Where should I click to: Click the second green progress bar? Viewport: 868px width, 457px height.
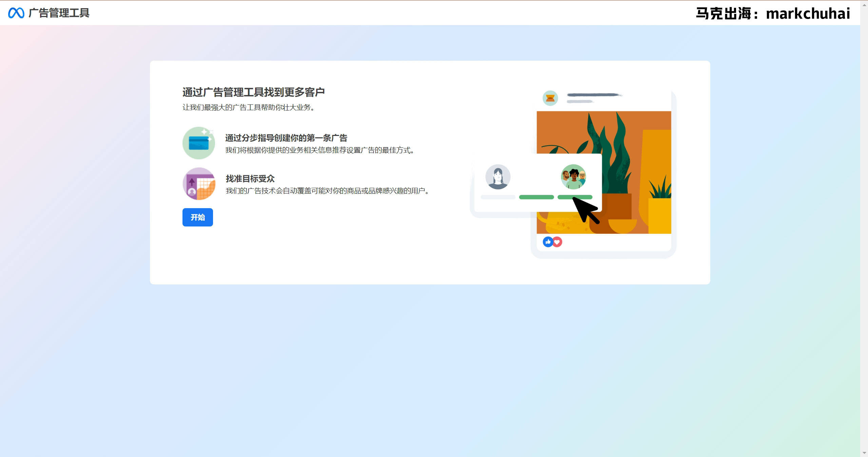[x=575, y=197]
